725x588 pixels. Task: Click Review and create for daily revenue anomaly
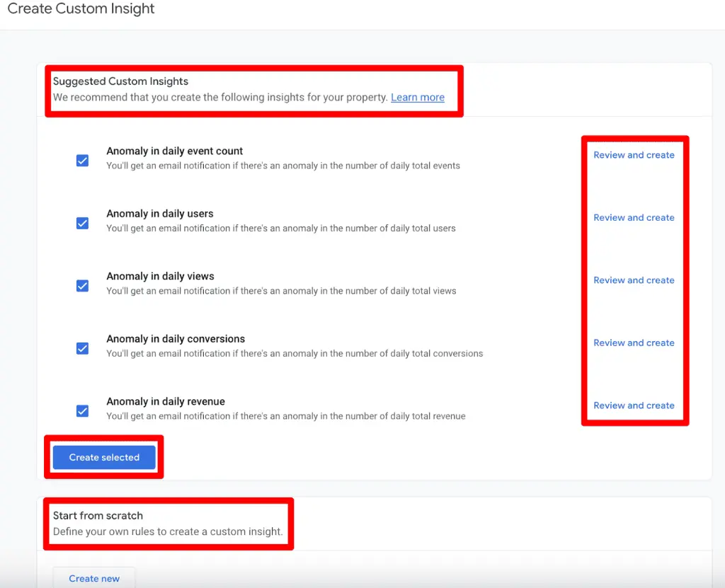point(634,405)
